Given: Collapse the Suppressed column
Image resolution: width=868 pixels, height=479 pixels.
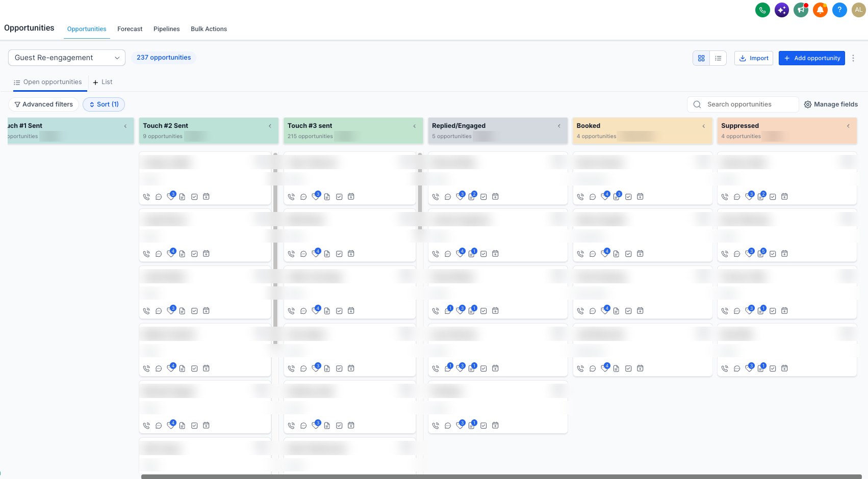Looking at the screenshot, I should (x=848, y=126).
